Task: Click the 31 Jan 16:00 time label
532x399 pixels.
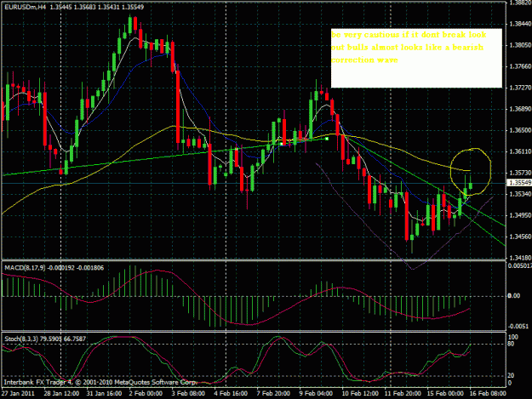Action: pos(104,393)
